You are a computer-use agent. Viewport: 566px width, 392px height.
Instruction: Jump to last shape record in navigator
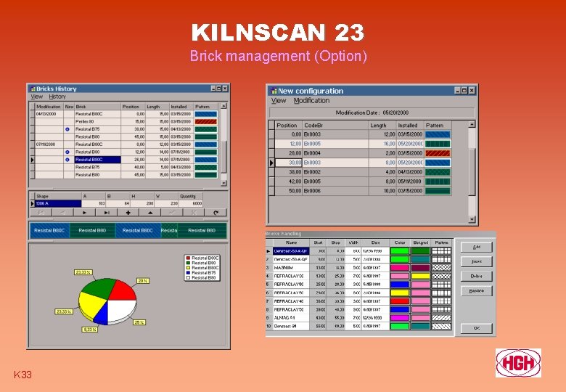pos(107,213)
